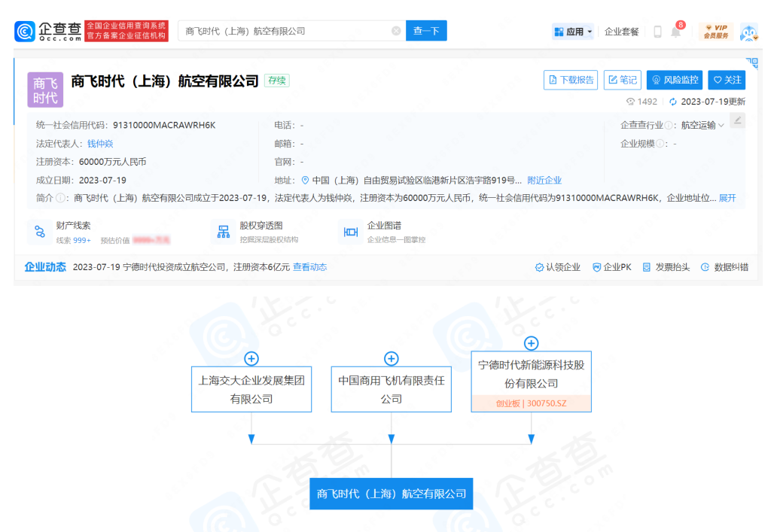The image size is (777, 532).
Task: Open the VIP会员服务 menu
Action: (717, 31)
